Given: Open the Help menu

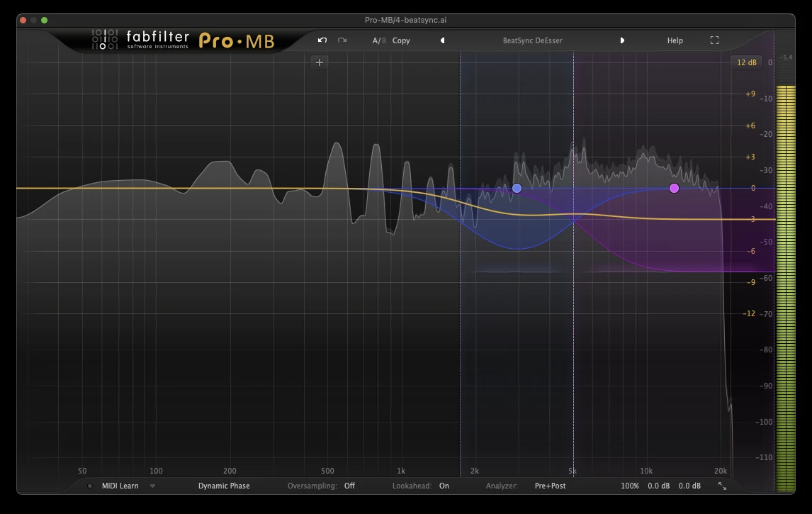Looking at the screenshot, I should tap(675, 40).
